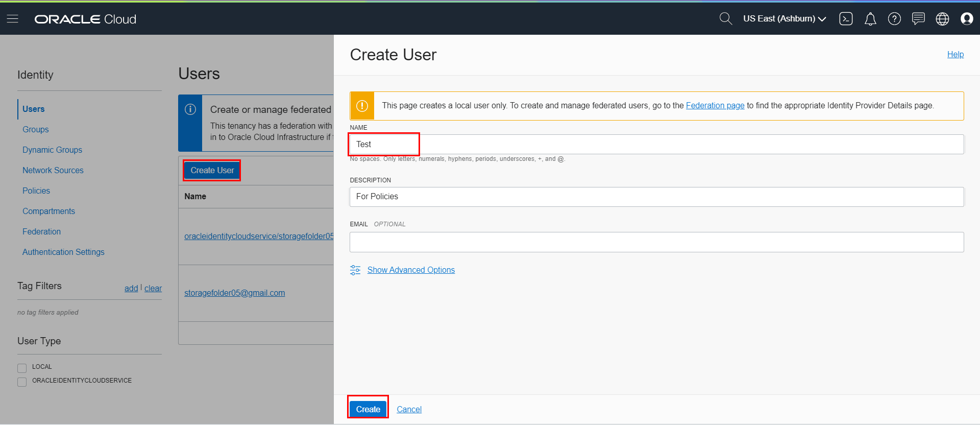Viewport: 980px width, 425px height.
Task: Click the Name column header in users table
Action: tap(195, 196)
